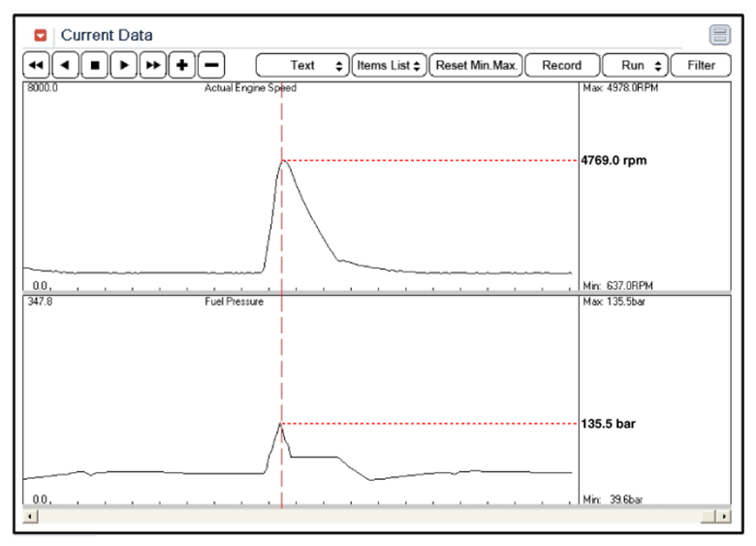The height and width of the screenshot is (546, 756).
Task: Expand the Items List dropdown
Action: click(389, 66)
